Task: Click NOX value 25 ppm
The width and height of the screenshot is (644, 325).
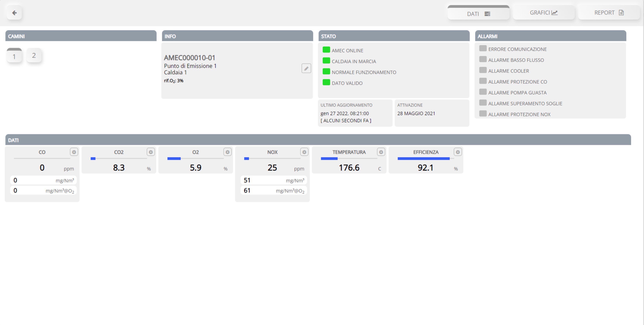Action: [272, 168]
